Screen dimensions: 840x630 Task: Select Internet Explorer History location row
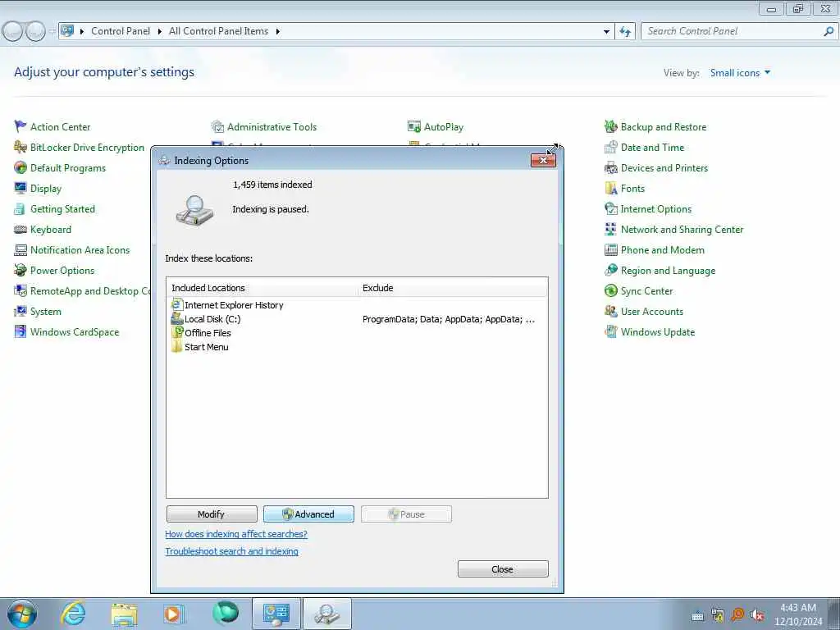click(x=358, y=305)
